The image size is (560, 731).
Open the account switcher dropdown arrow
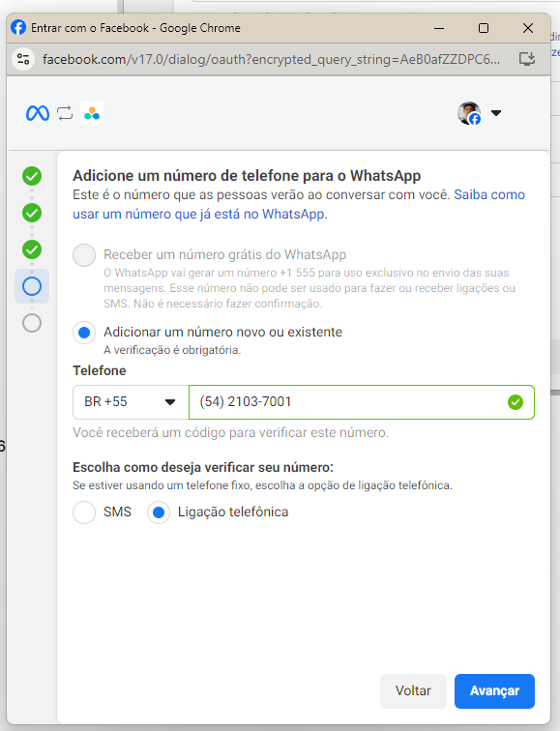pyautogui.click(x=496, y=113)
